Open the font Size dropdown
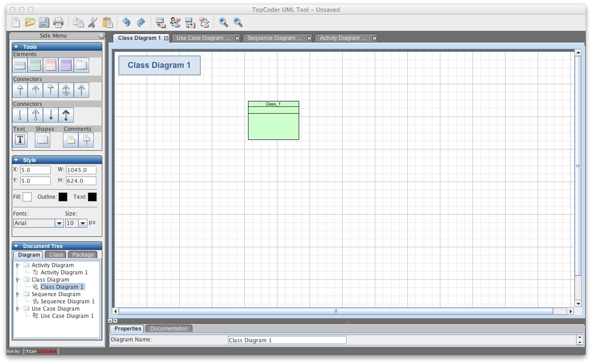This screenshot has width=592, height=364. [82, 223]
